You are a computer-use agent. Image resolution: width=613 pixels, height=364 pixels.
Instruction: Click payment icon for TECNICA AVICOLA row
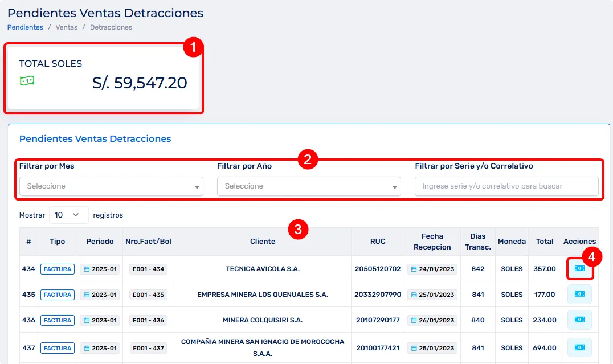click(x=579, y=268)
